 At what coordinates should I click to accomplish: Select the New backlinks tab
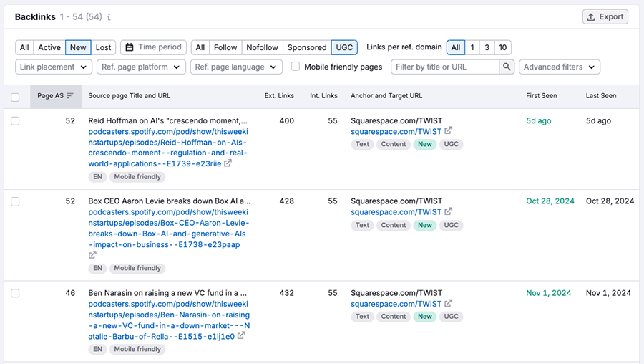click(x=78, y=47)
